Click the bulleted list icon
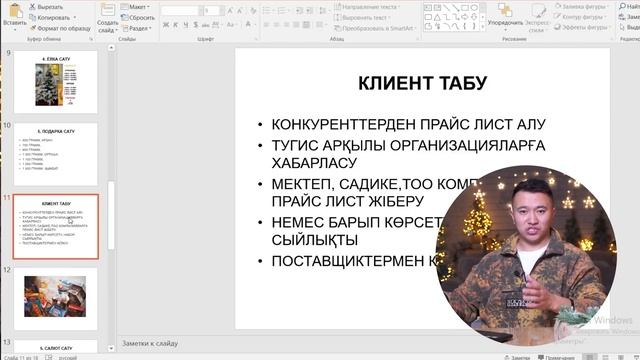The height and width of the screenshot is (360, 640). (267, 11)
